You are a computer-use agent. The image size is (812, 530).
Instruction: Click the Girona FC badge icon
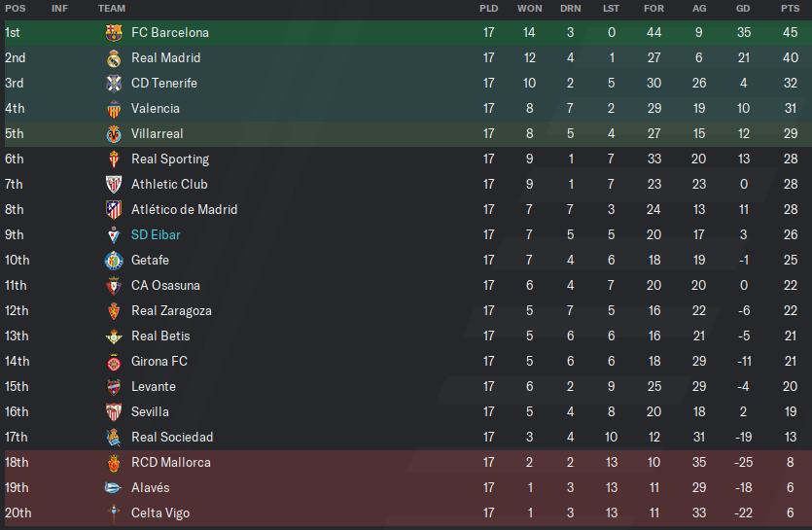click(114, 362)
